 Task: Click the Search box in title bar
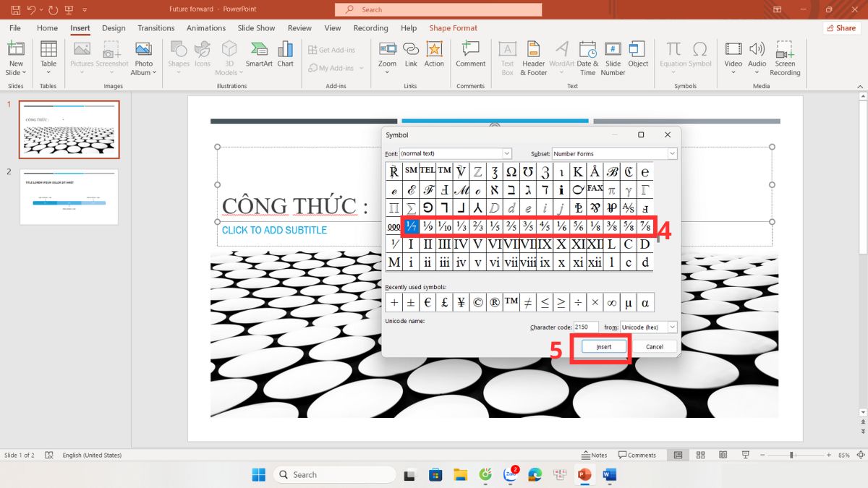[438, 9]
